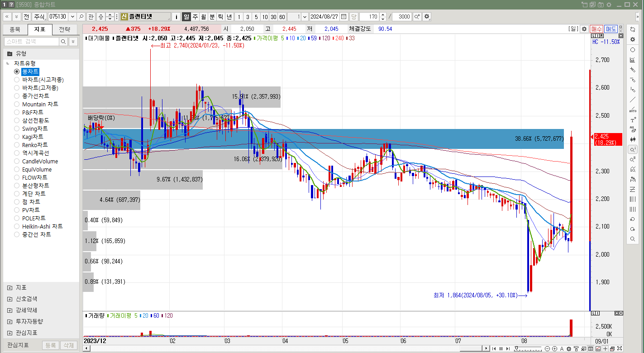Screen dimensions: 644x353
Task: Toggle the magnifier info tool
Action: pos(633,149)
